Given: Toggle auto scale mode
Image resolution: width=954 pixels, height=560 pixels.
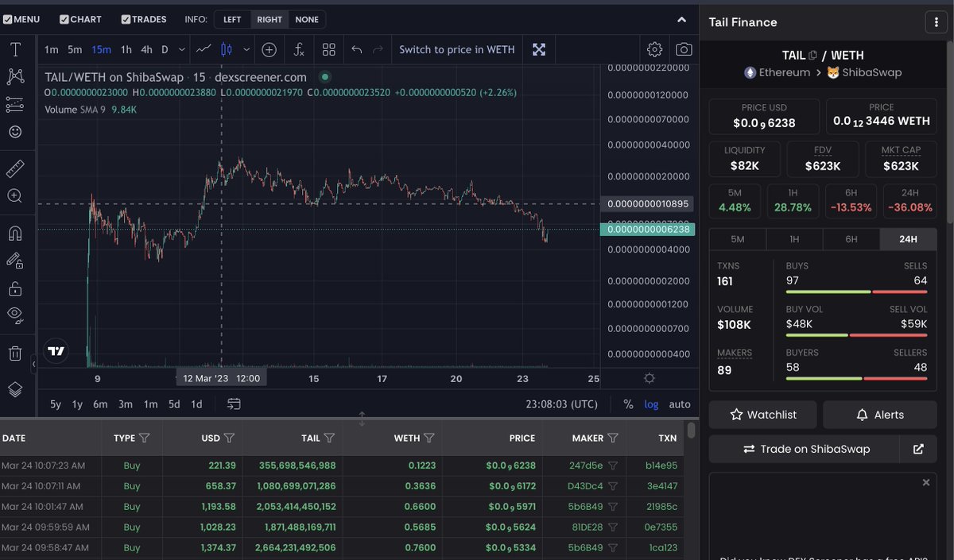Looking at the screenshot, I should coord(680,404).
